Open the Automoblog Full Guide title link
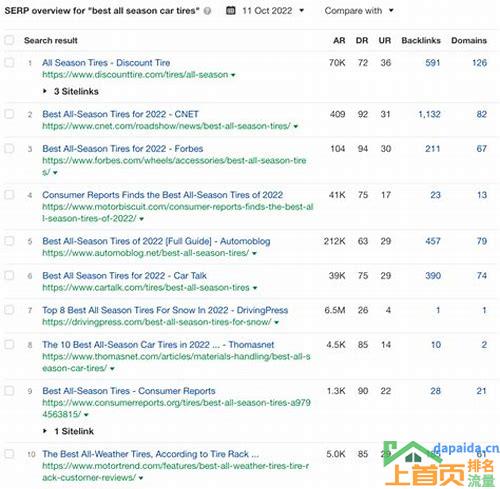500x489 pixels. (x=156, y=241)
